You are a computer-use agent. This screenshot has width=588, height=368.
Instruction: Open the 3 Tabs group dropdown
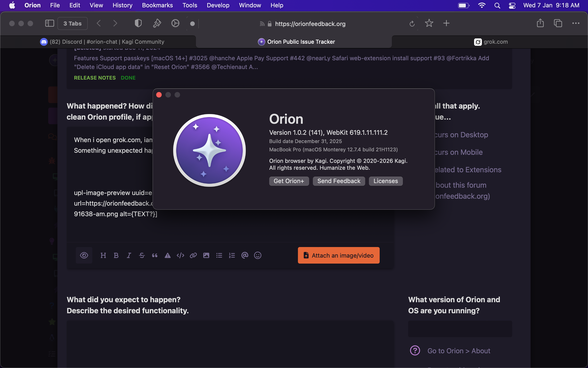(x=72, y=23)
